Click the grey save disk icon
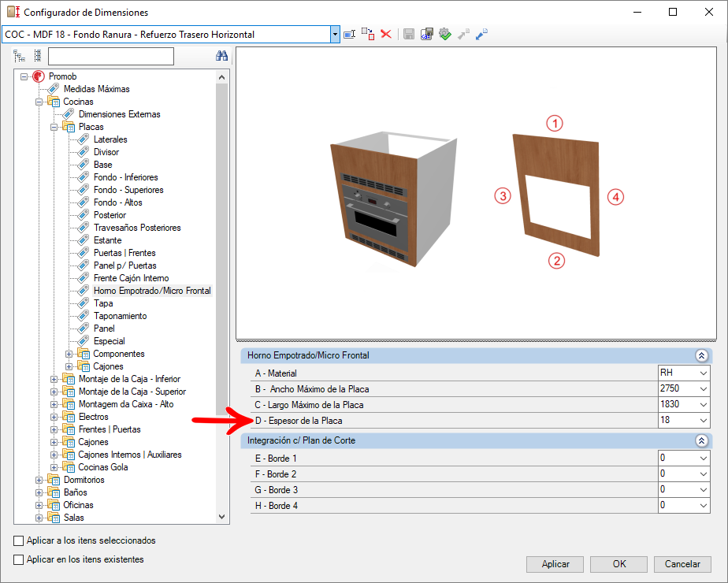This screenshot has width=728, height=583. (409, 34)
